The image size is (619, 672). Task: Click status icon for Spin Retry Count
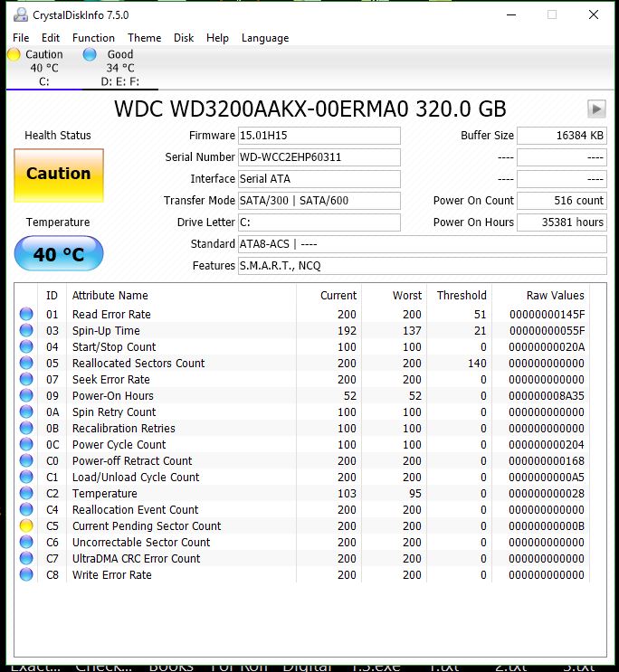(26, 412)
